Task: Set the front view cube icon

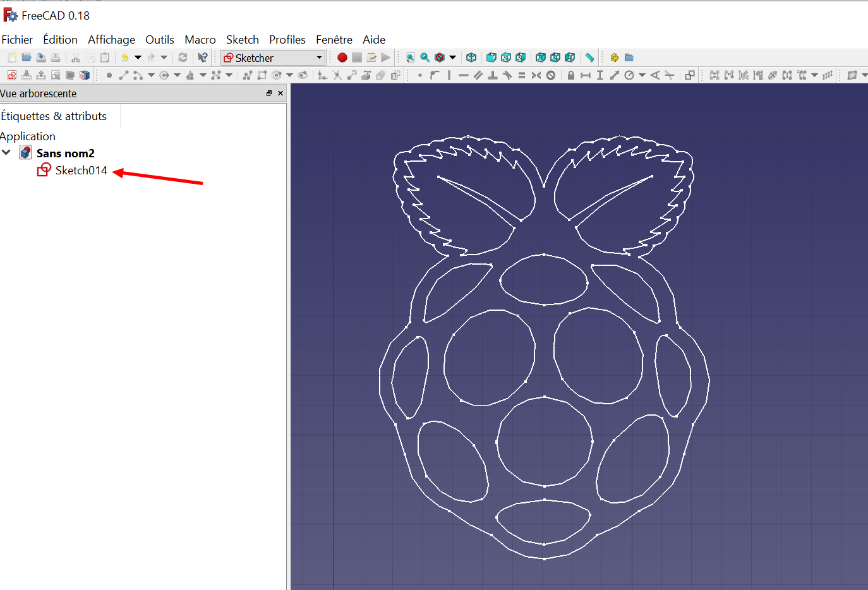Action: pyautogui.click(x=491, y=57)
